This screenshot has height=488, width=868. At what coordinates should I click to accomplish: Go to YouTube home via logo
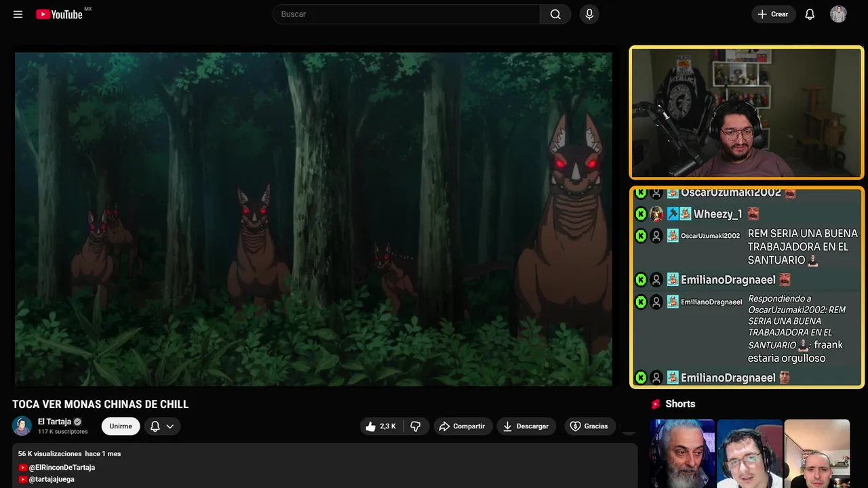59,14
